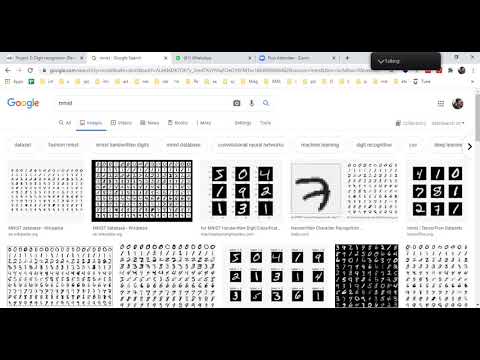
Task: Switch to the News results tab
Action: point(149,123)
